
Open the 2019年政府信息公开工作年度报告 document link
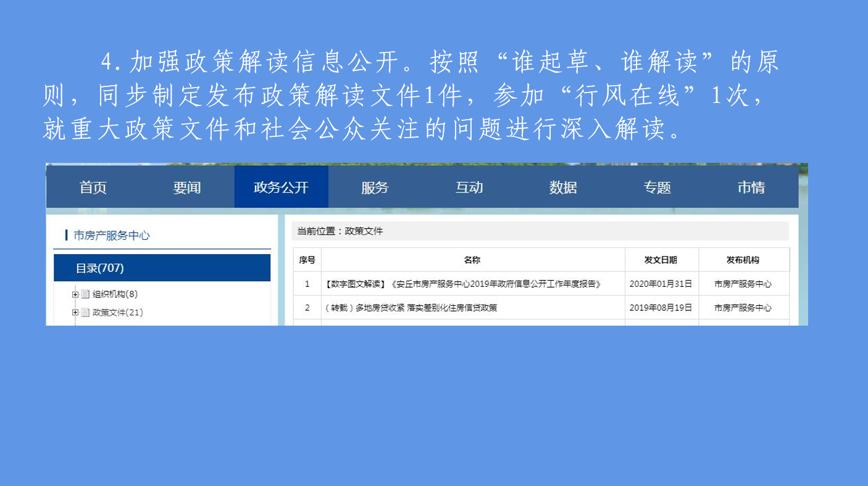[463, 284]
